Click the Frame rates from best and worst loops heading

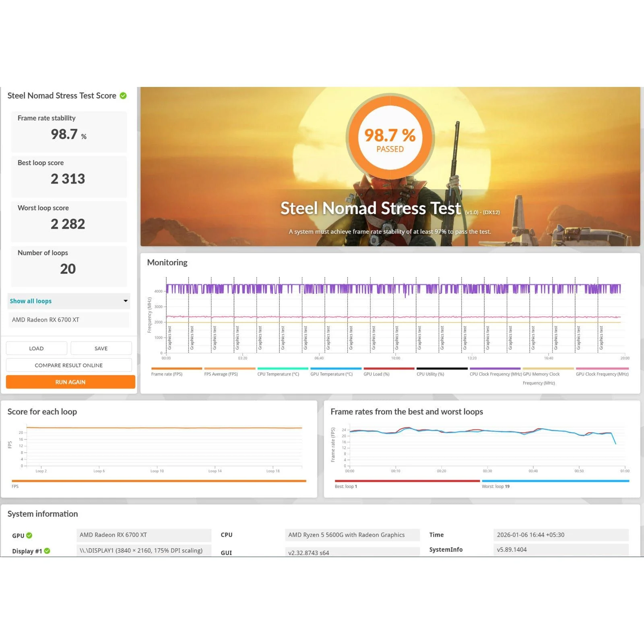click(x=407, y=411)
